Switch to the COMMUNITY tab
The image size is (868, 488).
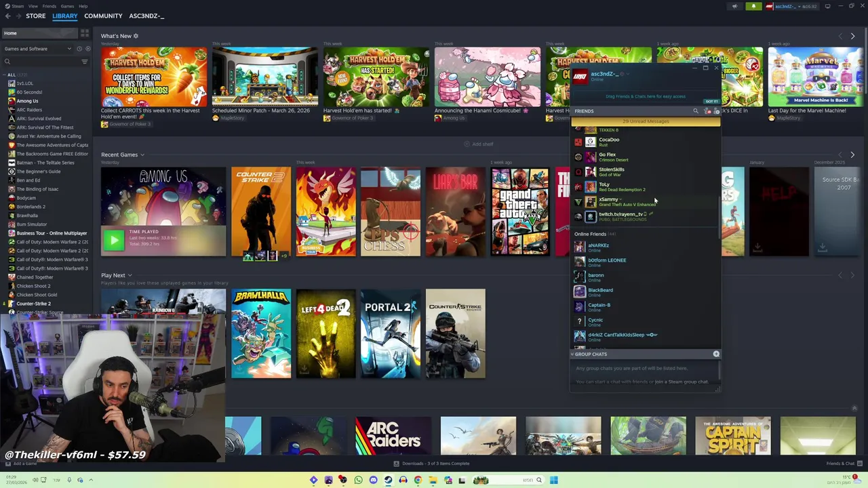pos(103,16)
